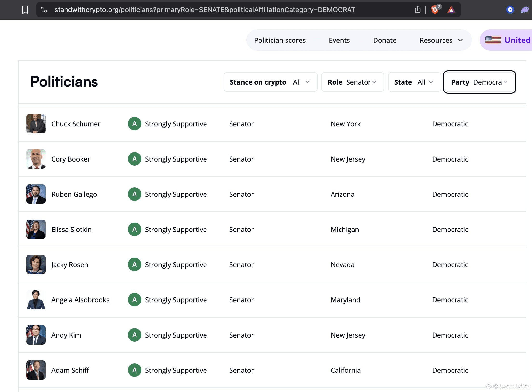
Task: Click "Senator" in Jacky Rosen's row
Action: pyautogui.click(x=241, y=265)
